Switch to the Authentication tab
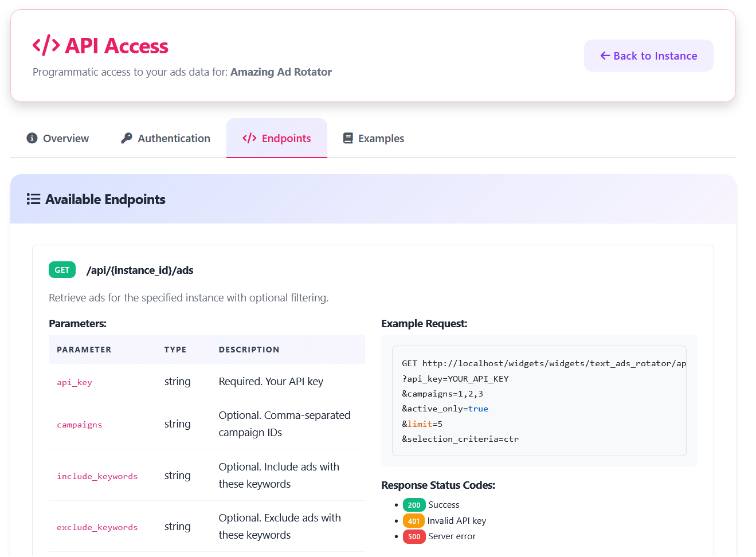Viewport: 756px width, 557px height. [166, 138]
